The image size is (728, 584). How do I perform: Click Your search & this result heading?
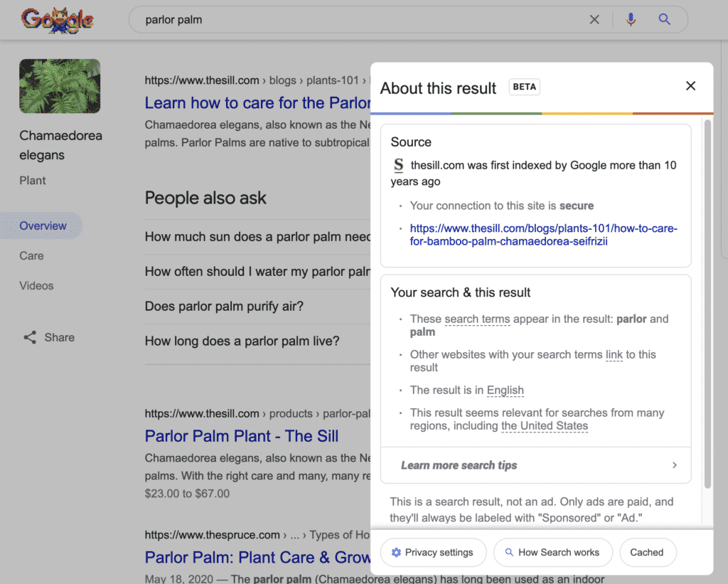tap(461, 292)
